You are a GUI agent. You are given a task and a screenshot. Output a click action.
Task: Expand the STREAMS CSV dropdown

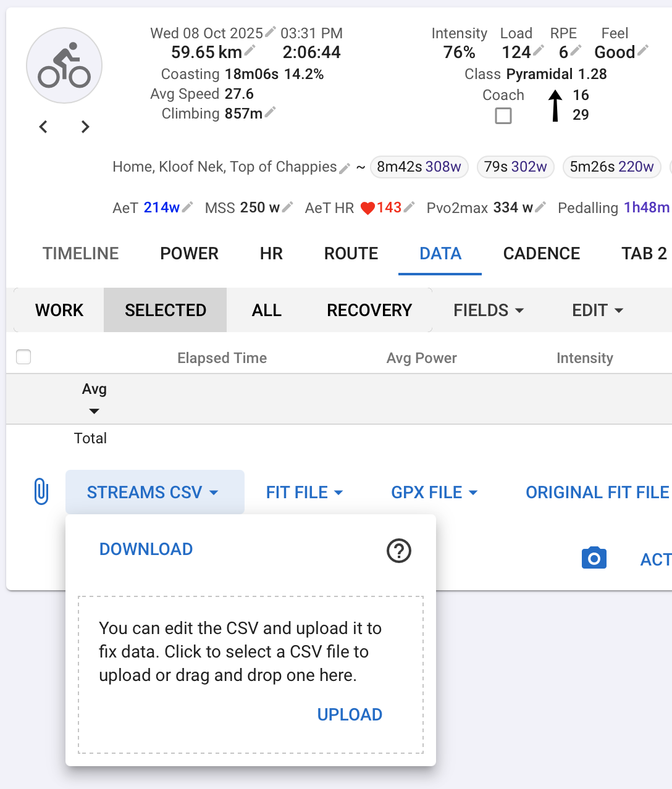click(x=154, y=492)
